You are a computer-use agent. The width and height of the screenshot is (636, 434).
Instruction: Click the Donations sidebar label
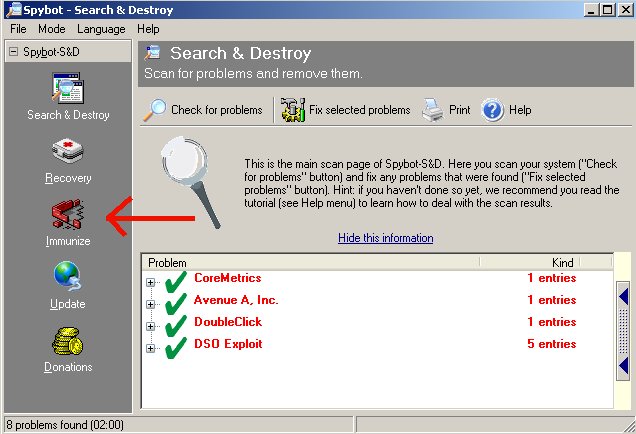pos(68,367)
